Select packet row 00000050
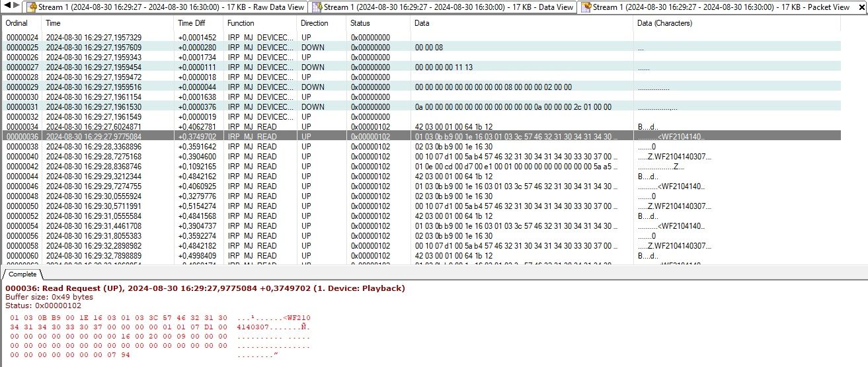The image size is (868, 367). click(x=422, y=206)
